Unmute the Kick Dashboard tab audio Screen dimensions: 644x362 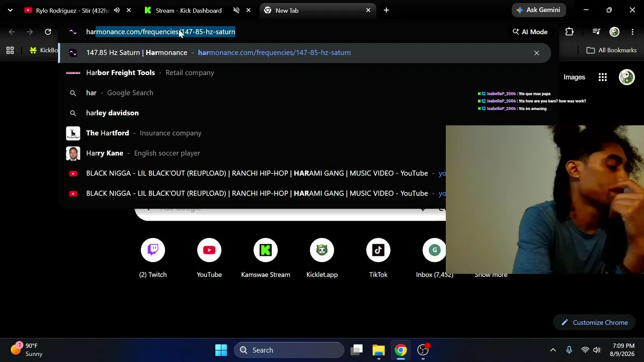(x=236, y=10)
